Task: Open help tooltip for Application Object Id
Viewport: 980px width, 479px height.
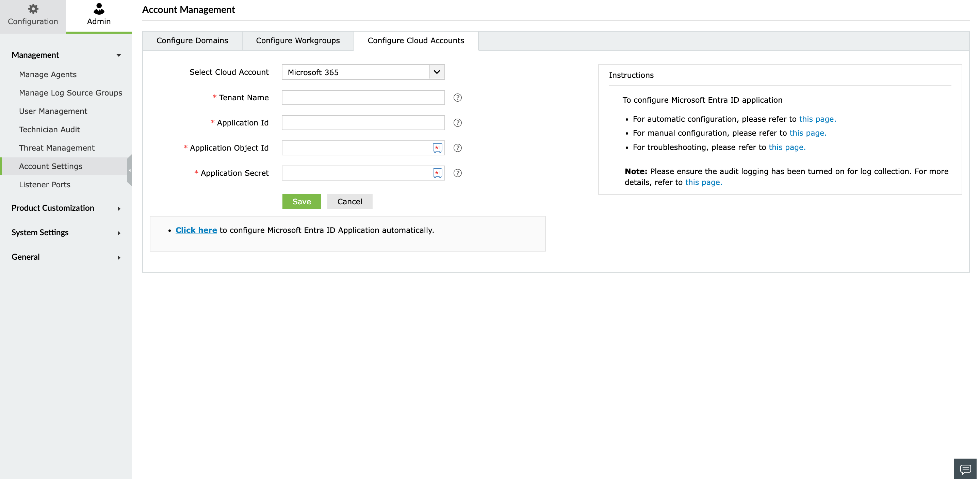Action: click(457, 148)
